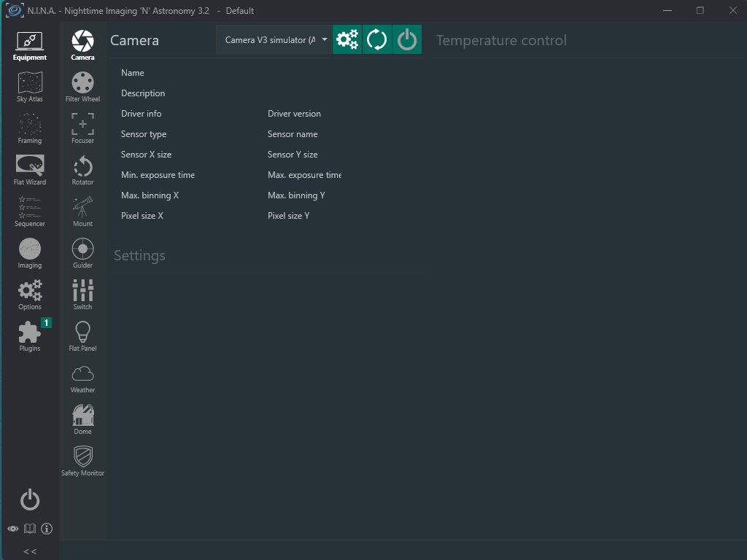Expand the Camera V3 simulator dropdown
The image size is (747, 560).
pyautogui.click(x=274, y=39)
